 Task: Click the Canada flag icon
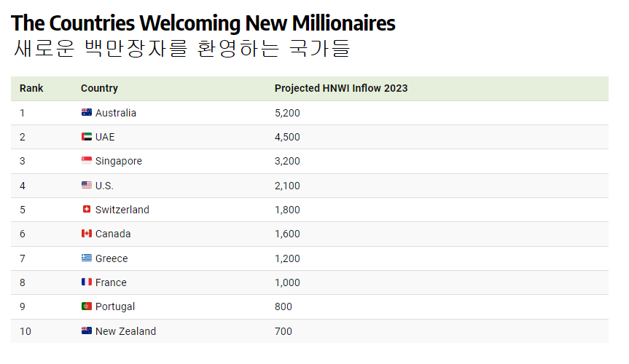tap(87, 233)
